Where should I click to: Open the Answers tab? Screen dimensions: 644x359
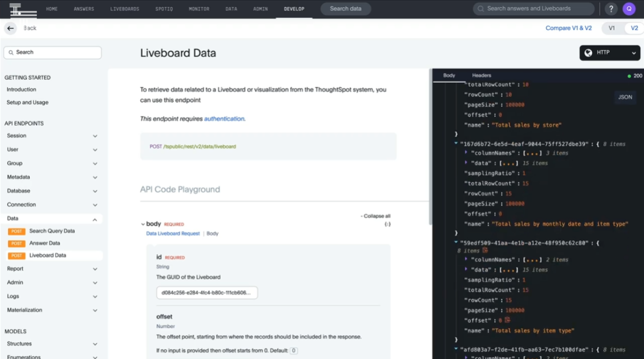click(84, 9)
